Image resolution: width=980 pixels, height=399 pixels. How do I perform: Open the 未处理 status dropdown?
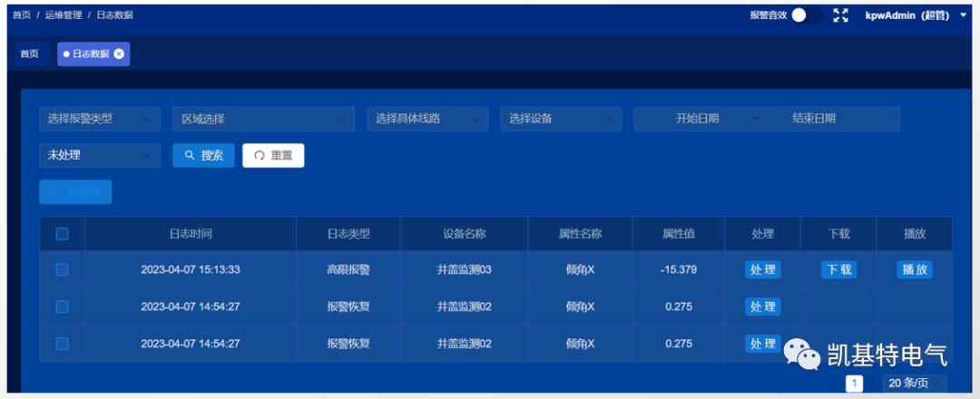pos(99,155)
